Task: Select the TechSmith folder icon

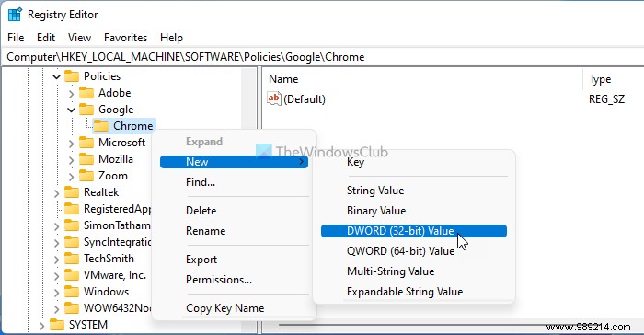Action: click(72, 258)
